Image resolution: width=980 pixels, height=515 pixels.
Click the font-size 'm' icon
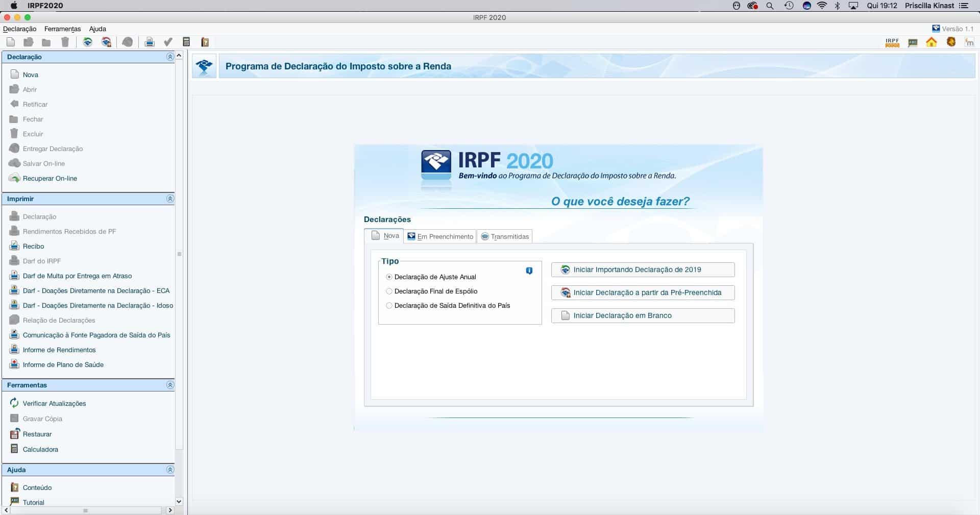tap(969, 42)
